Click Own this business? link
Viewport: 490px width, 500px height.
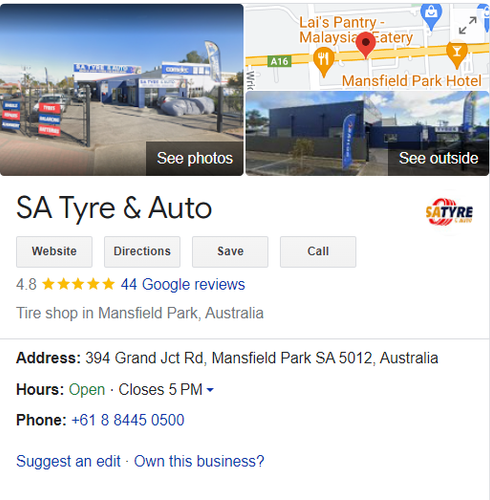199,462
